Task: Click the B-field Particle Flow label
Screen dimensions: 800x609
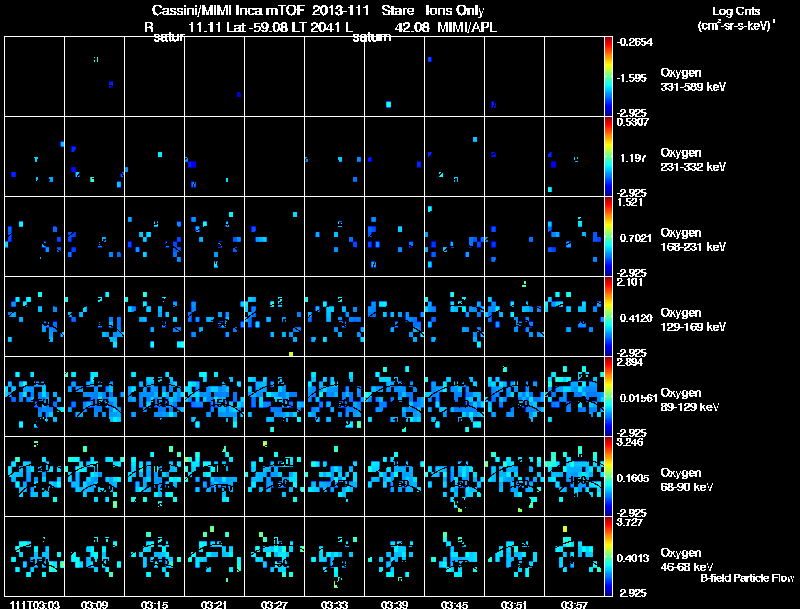Action: [x=747, y=578]
